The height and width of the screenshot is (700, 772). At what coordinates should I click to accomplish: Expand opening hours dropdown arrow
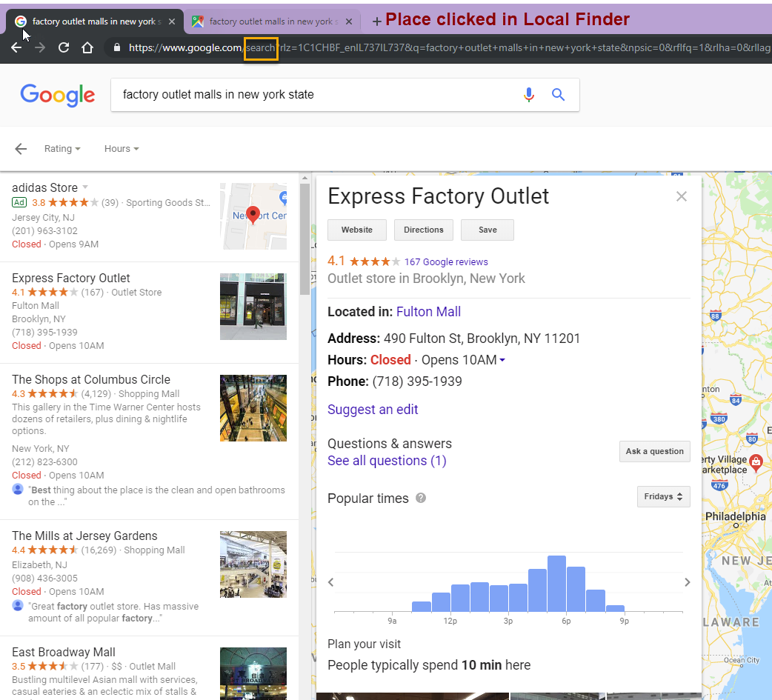point(502,360)
